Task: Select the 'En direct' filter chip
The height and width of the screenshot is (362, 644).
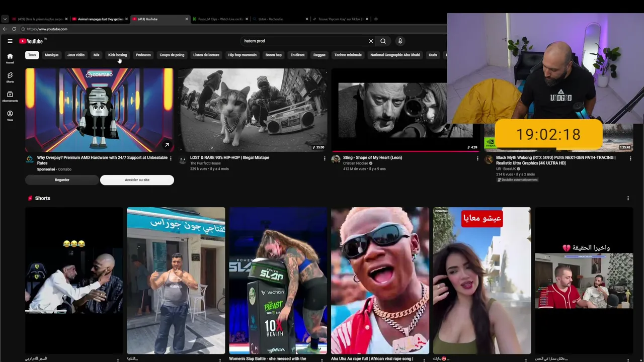Action: point(297,55)
